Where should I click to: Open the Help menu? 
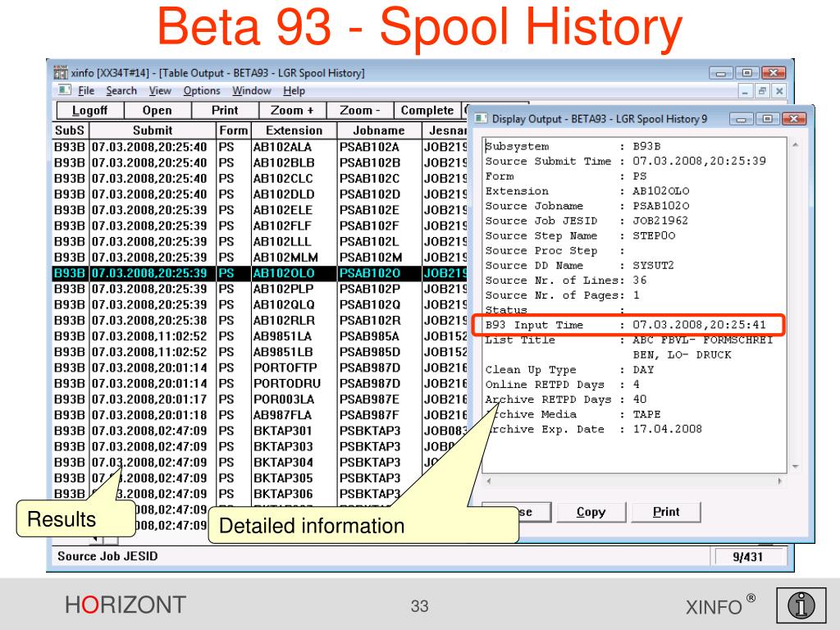point(294,90)
